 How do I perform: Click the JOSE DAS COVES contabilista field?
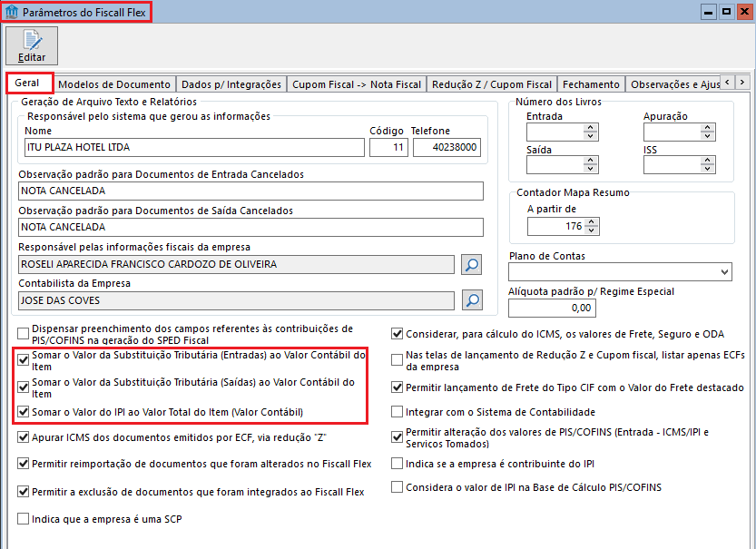(236, 300)
